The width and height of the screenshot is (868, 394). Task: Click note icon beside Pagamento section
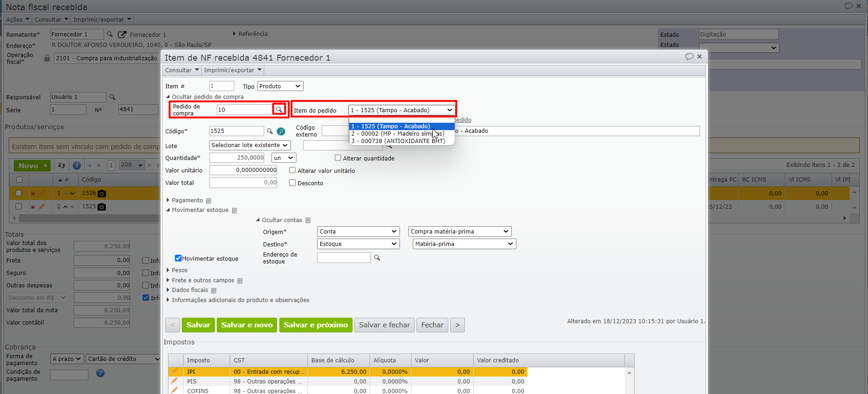[x=208, y=201]
